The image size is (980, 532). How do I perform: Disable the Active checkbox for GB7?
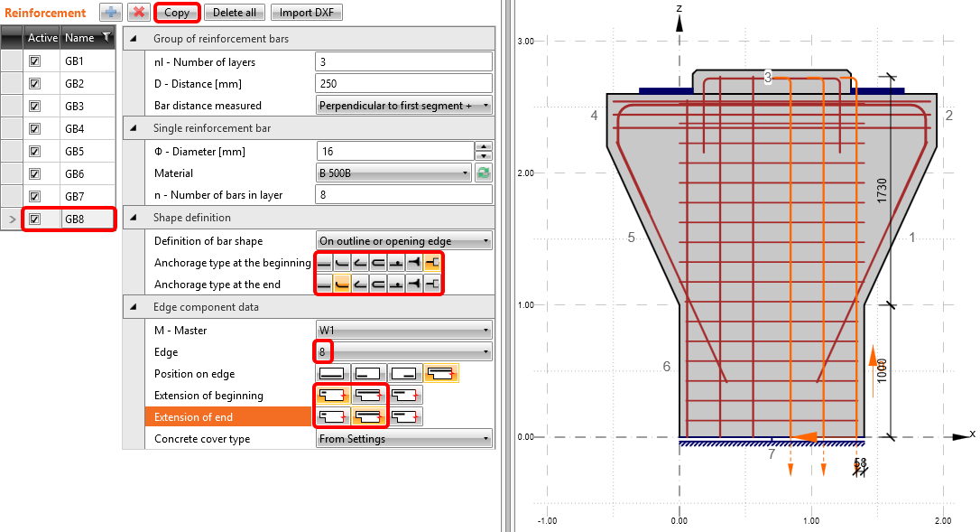[x=35, y=197]
